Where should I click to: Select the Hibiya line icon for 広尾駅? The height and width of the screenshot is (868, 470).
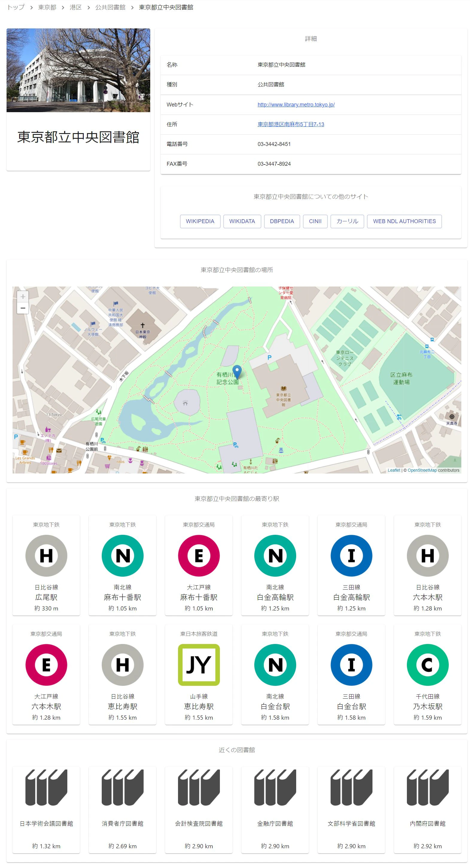46,556
